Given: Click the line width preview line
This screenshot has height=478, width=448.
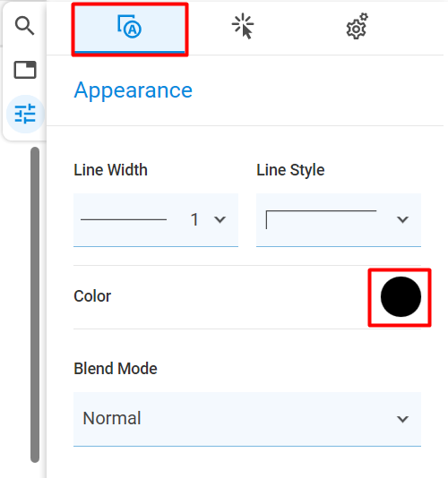Looking at the screenshot, I should [x=124, y=219].
